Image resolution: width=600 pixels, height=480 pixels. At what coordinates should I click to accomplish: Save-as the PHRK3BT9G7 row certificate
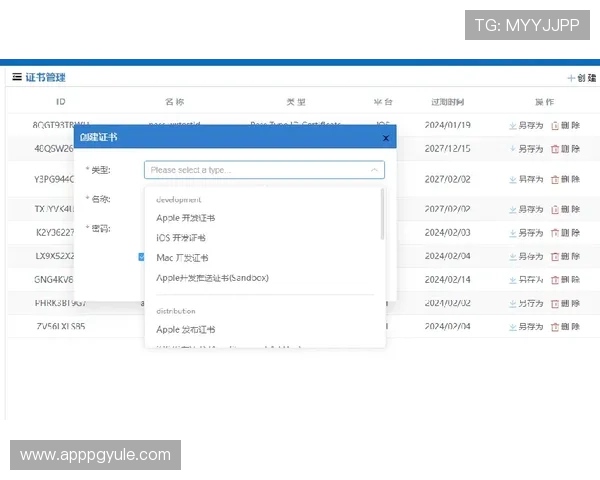point(526,304)
